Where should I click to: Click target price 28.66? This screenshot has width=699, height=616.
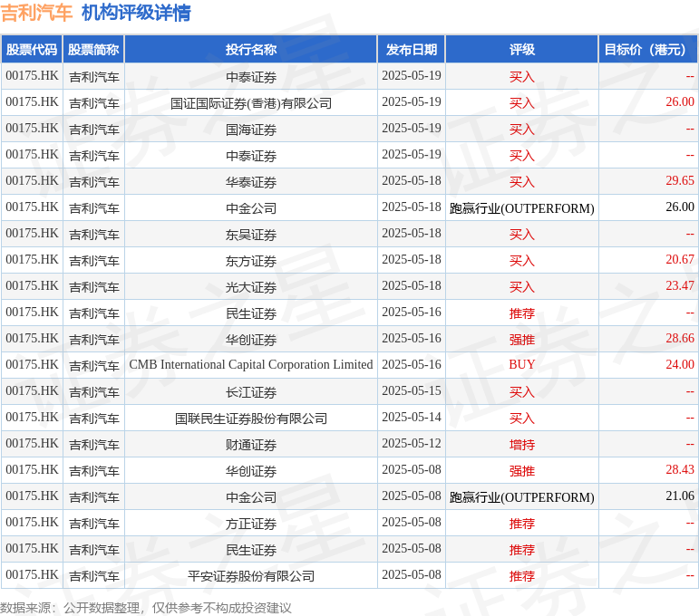pos(680,338)
